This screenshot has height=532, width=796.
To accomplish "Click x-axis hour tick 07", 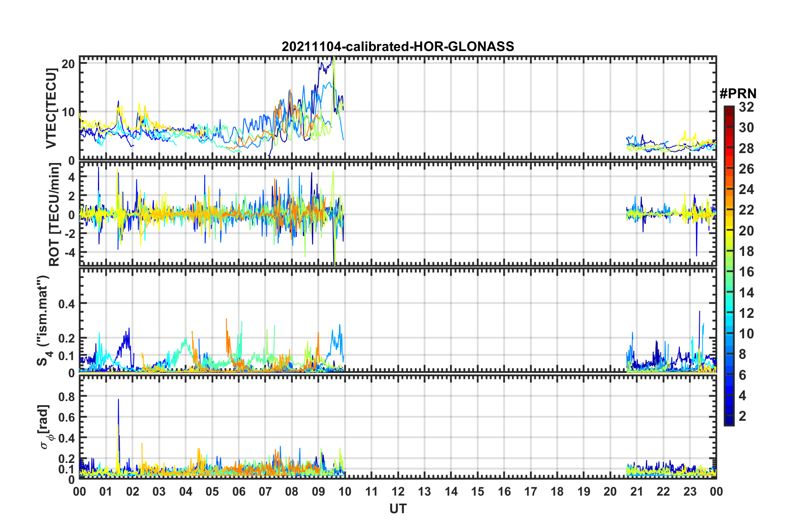I will click(x=265, y=491).
